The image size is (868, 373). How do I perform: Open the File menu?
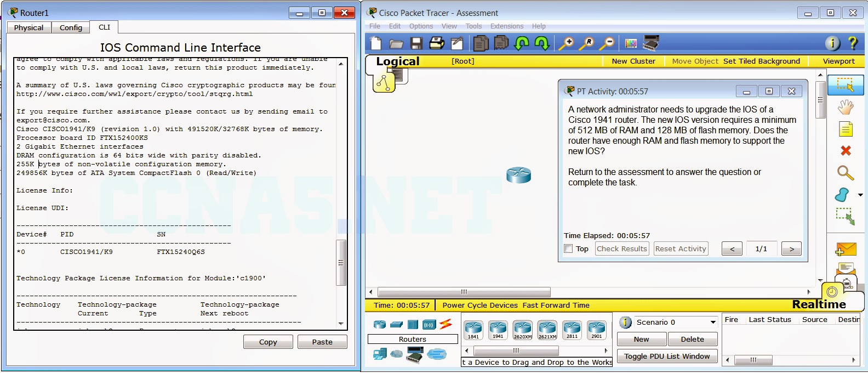tap(375, 26)
